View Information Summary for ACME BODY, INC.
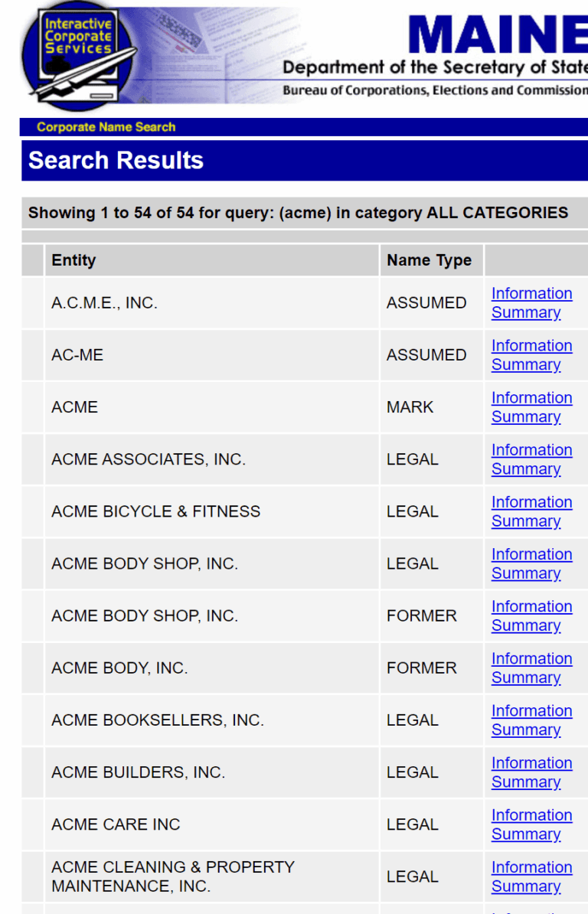 531,668
